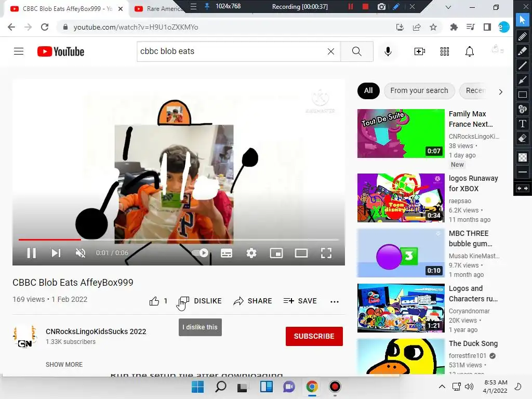Toggle the autoplay switch

point(200,253)
